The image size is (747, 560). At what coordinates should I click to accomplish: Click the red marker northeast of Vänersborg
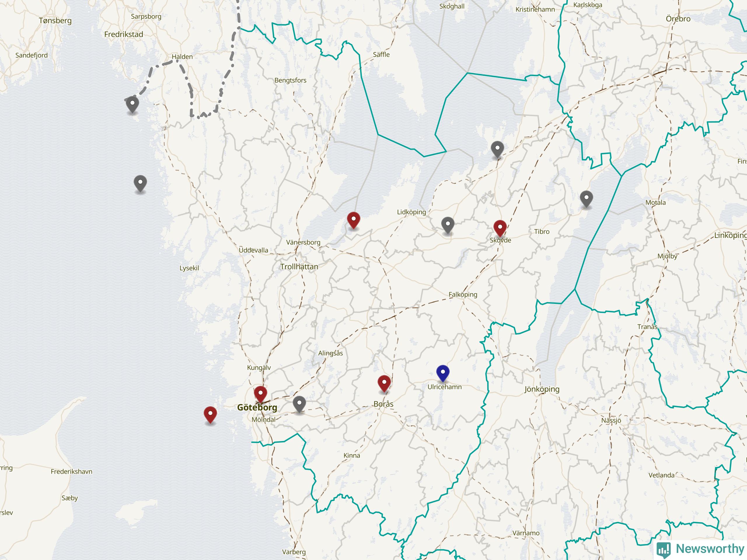click(x=353, y=220)
